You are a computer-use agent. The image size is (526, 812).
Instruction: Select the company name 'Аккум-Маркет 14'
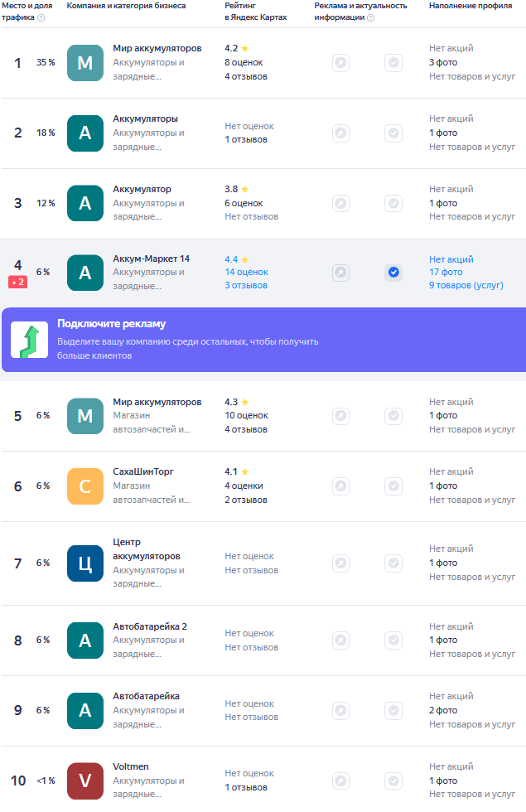click(151, 259)
